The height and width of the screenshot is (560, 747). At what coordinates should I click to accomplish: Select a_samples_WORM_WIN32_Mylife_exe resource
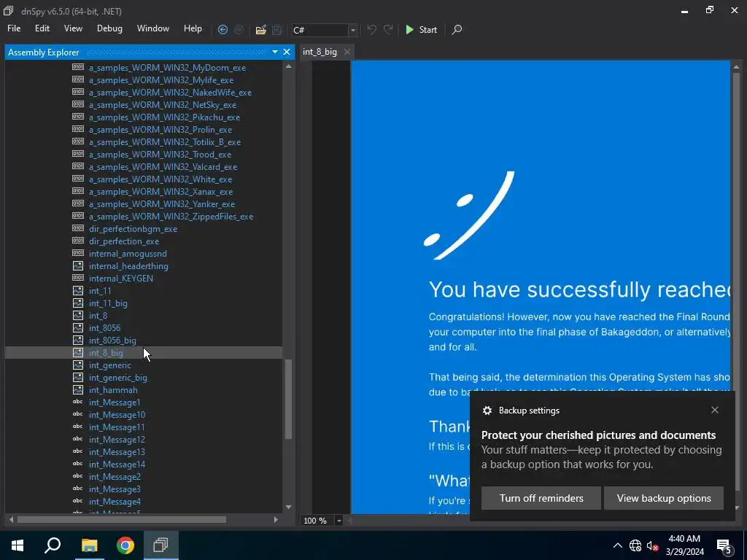coord(161,80)
